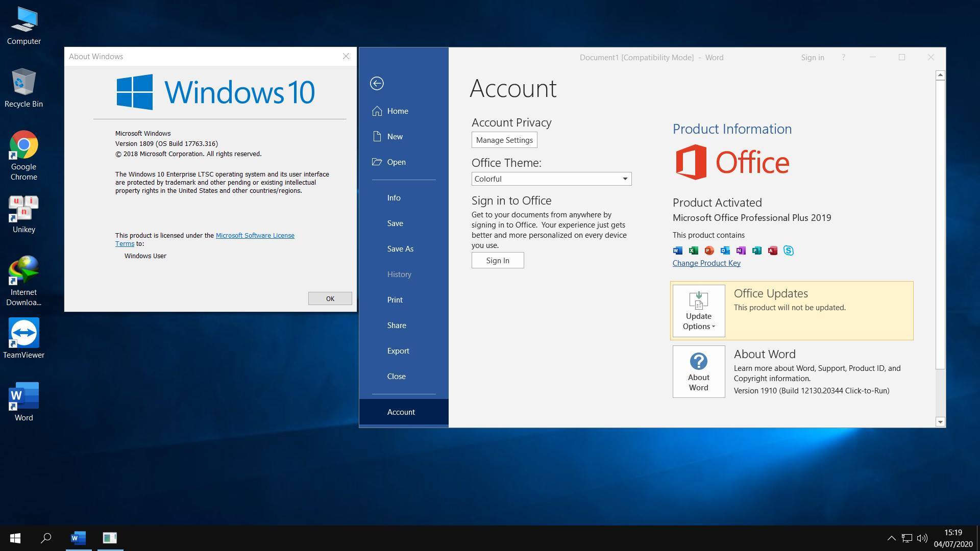Click the Outlook icon in product contents
The width and height of the screenshot is (980, 551).
tap(725, 250)
